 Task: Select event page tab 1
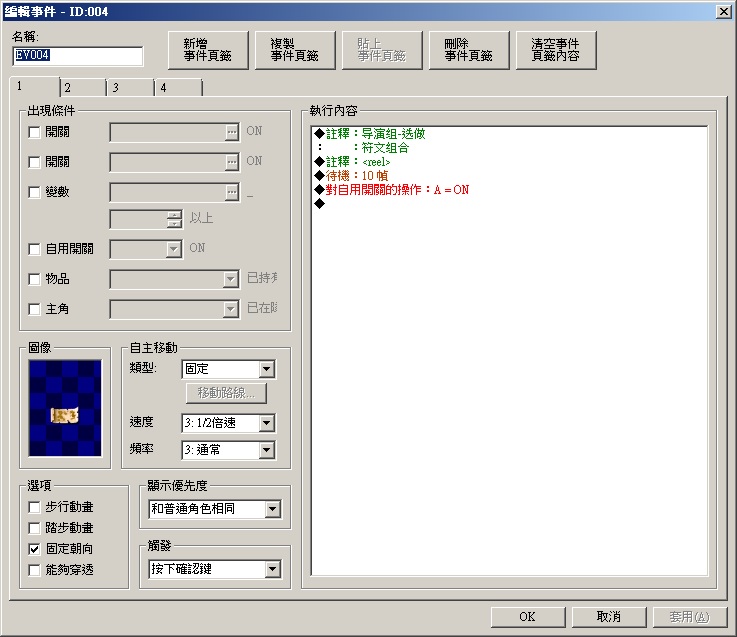(34, 87)
